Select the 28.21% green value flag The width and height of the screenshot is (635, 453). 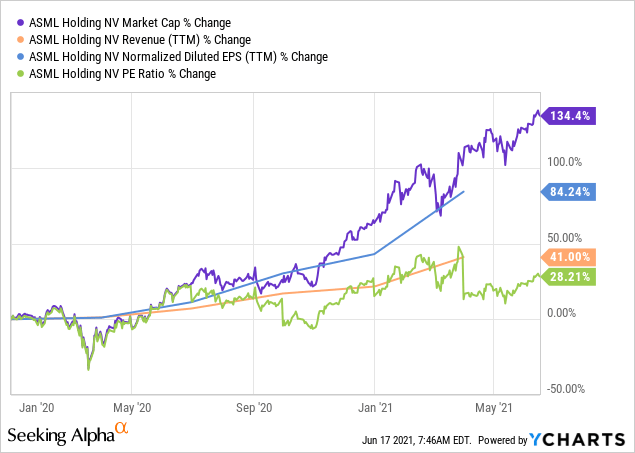569,277
